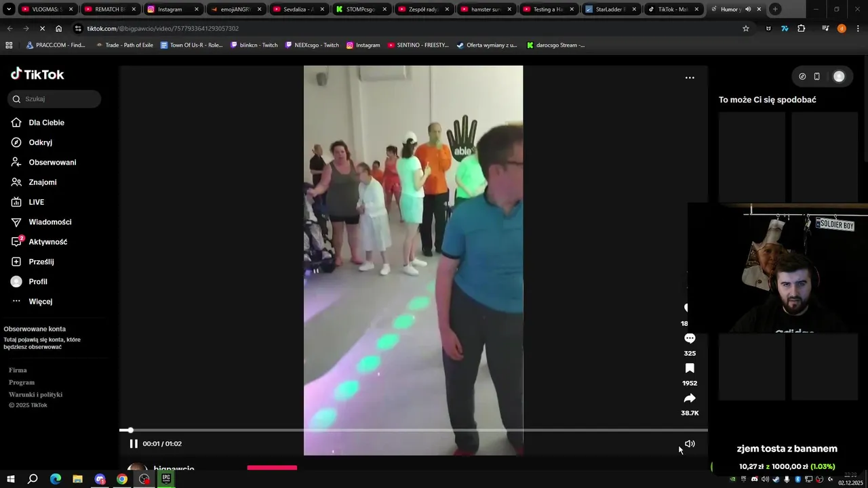Stop loading the page
Viewport: 868px width, 488px height.
click(x=42, y=28)
